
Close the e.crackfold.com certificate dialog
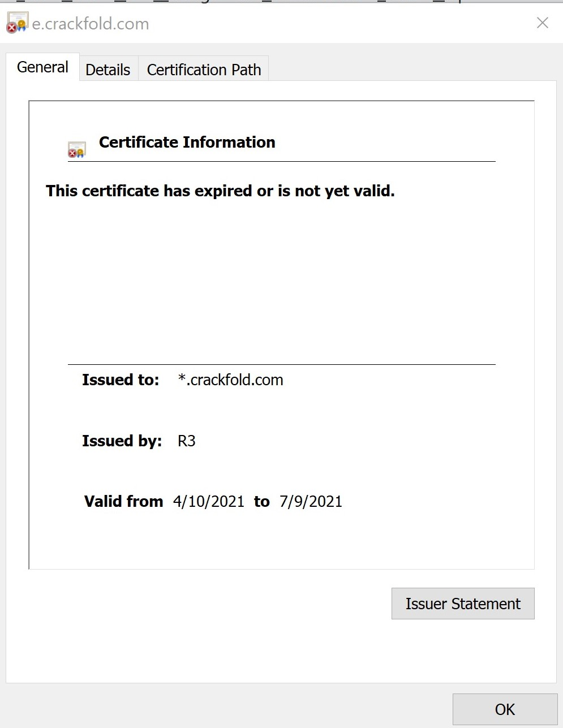tap(542, 23)
